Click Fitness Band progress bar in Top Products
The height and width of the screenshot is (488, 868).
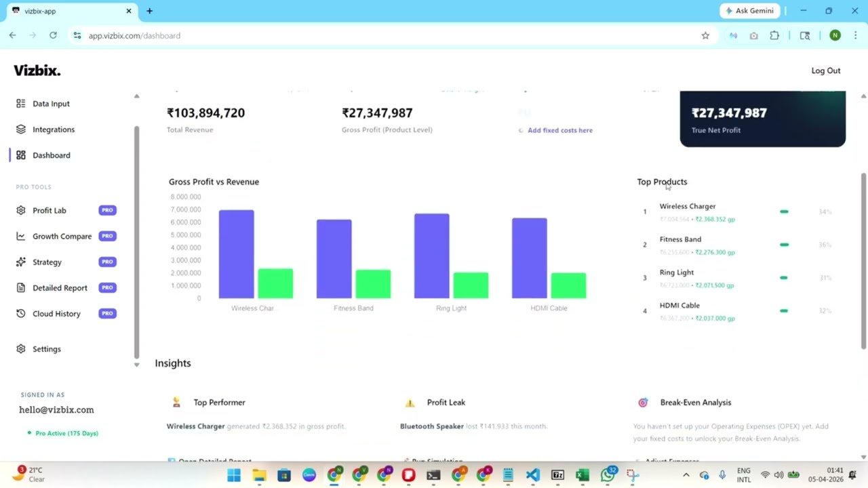pos(784,245)
